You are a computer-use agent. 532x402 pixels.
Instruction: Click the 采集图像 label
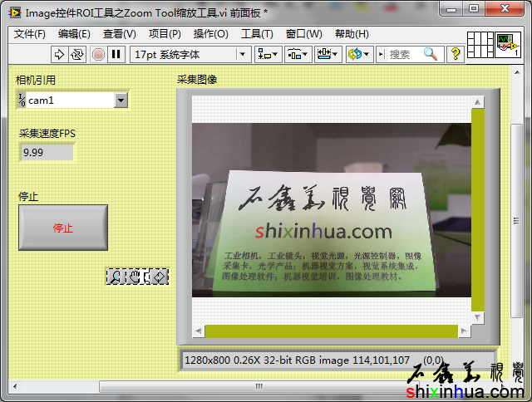[197, 80]
